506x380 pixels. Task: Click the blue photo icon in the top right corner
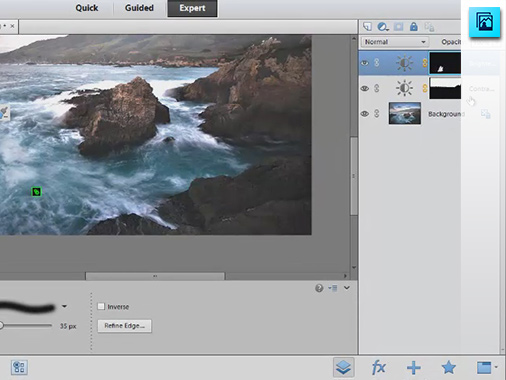coord(484,22)
